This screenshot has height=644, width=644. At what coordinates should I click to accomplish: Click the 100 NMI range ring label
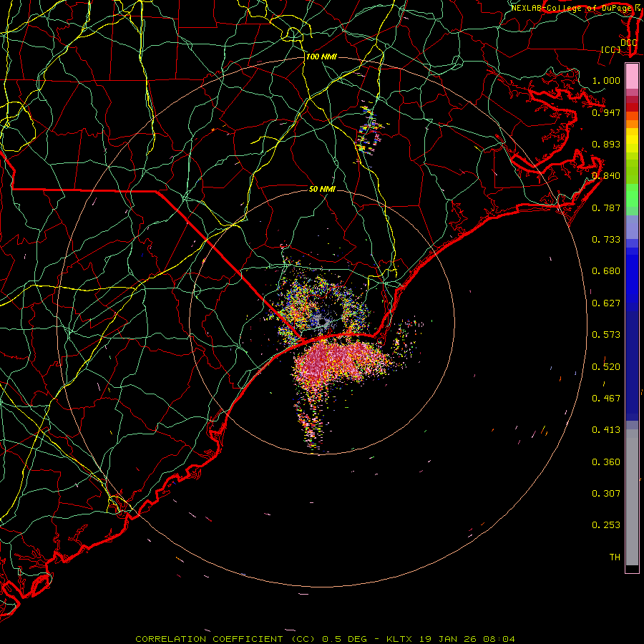321,57
